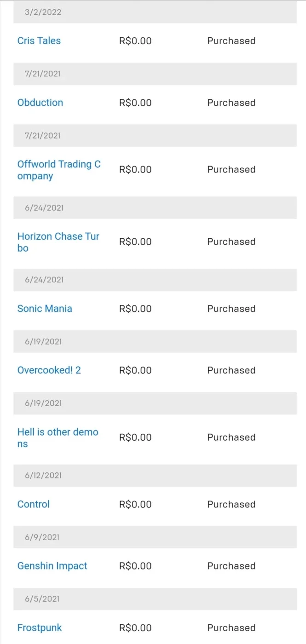
Task: Select the 6/12/2021 date header row
Action: pos(155,475)
